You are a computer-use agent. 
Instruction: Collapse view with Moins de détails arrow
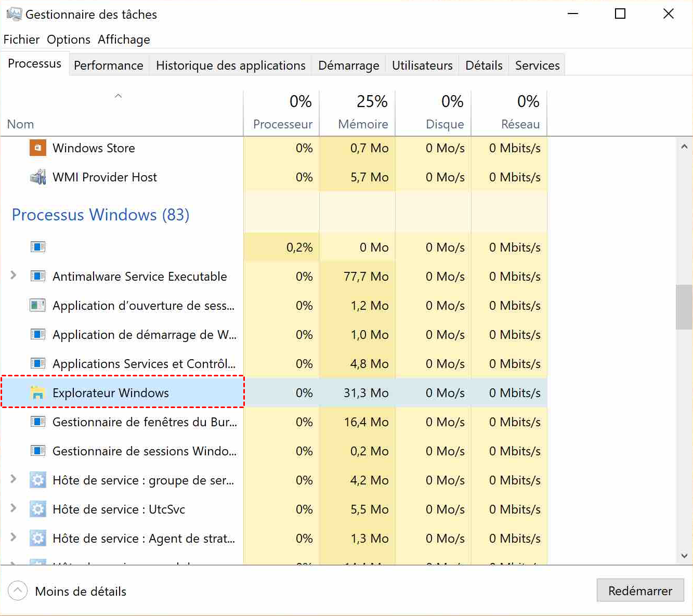18,591
